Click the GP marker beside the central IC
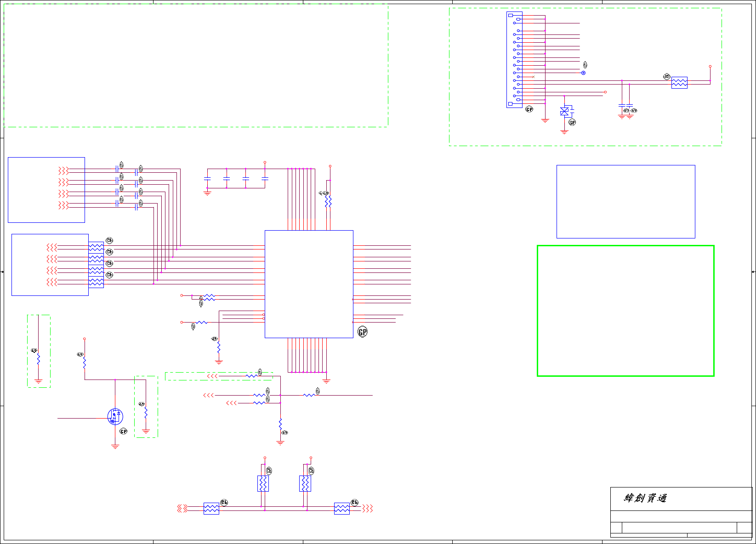Viewport: 756px width, 544px height. [363, 332]
